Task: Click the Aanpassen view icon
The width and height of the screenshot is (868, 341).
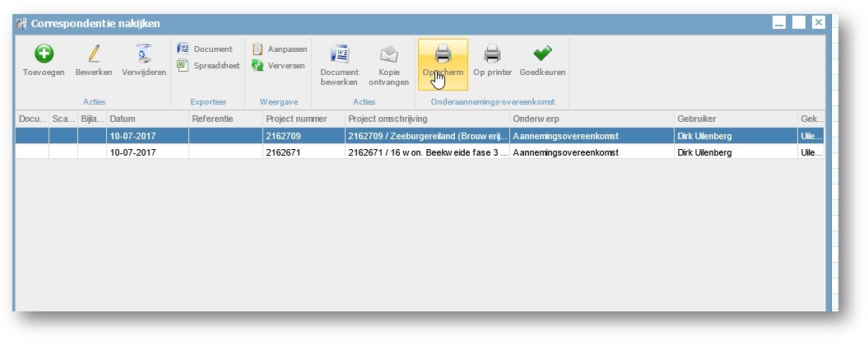Action: (x=258, y=49)
